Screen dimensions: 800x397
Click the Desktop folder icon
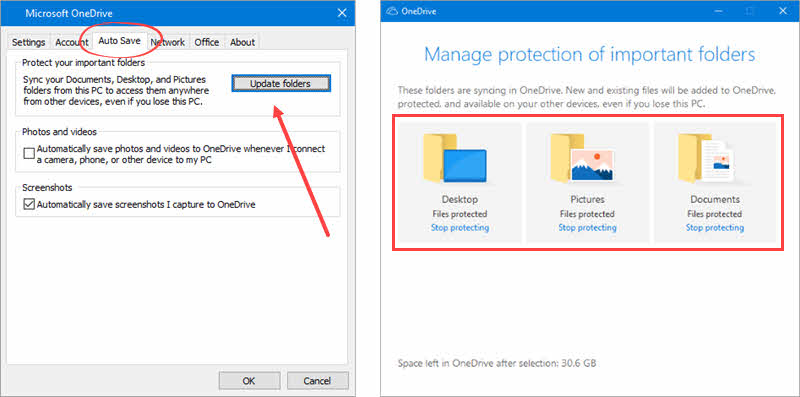pyautogui.click(x=455, y=158)
